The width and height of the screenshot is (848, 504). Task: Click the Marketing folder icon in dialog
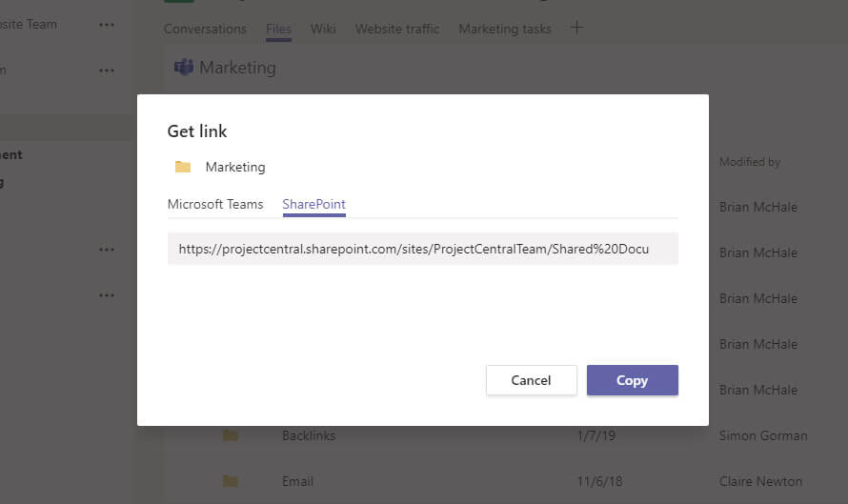tap(183, 167)
